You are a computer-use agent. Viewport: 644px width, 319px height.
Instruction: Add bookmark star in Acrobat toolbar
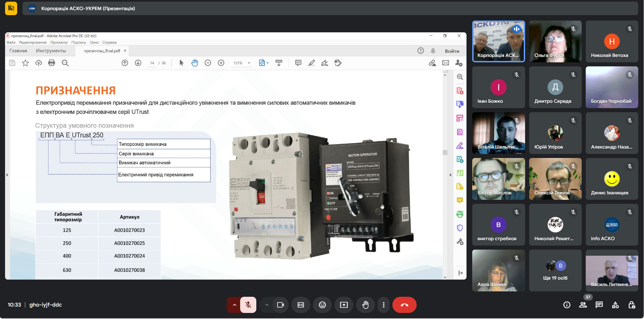25,63
